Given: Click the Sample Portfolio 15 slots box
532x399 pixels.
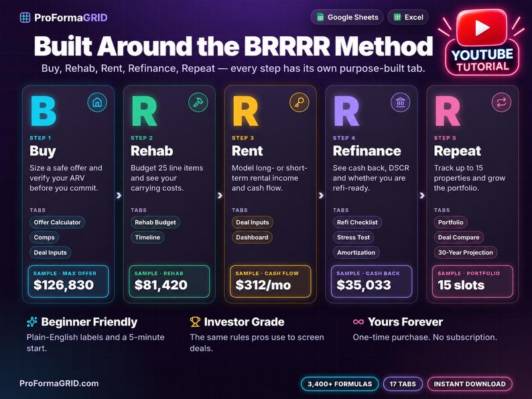Looking at the screenshot, I should [x=472, y=281].
